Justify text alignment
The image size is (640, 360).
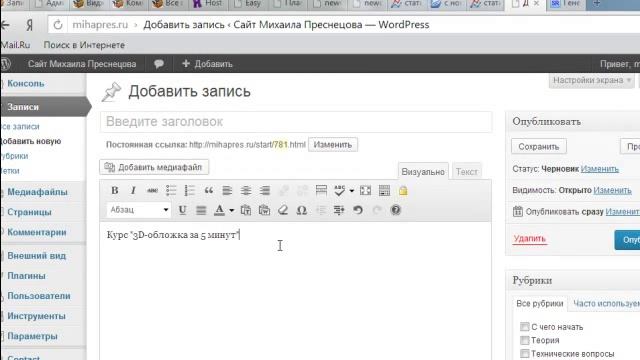pyautogui.click(x=201, y=210)
